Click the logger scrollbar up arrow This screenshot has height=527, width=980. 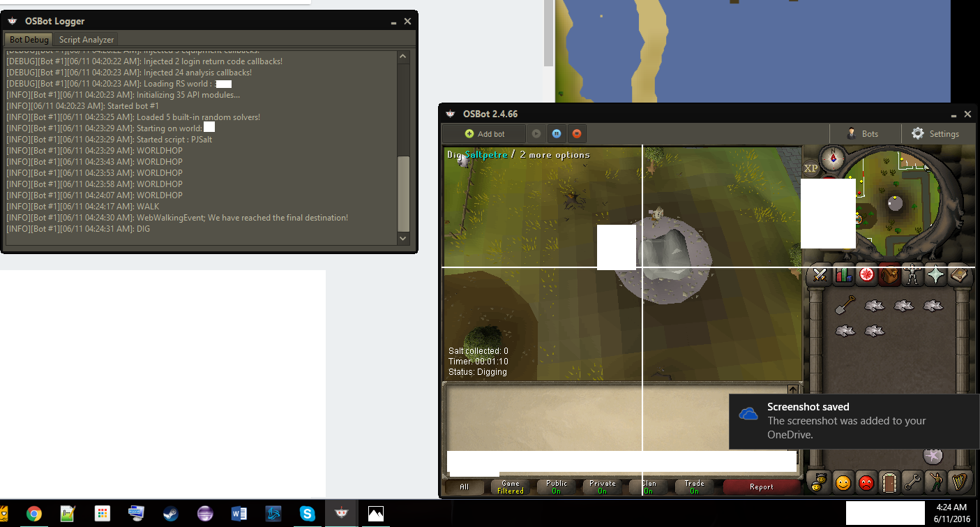coord(404,58)
